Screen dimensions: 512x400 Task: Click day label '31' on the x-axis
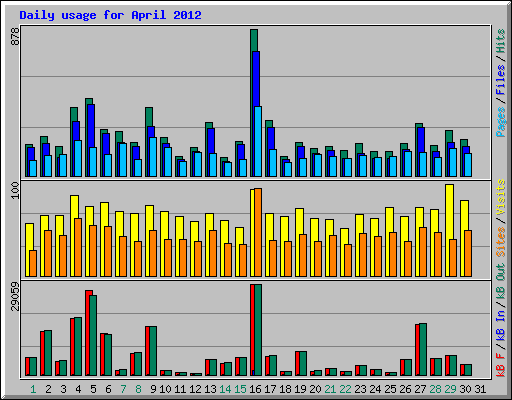480,389
